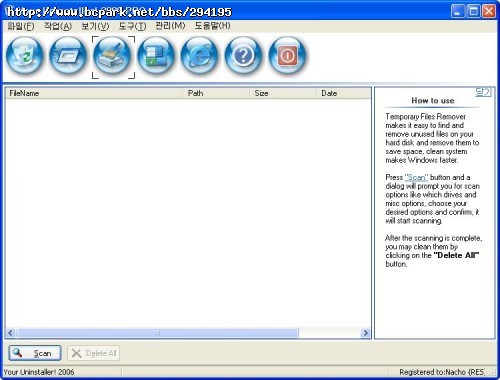Minimize the window
The height and width of the screenshot is (380, 500).
[457, 11]
